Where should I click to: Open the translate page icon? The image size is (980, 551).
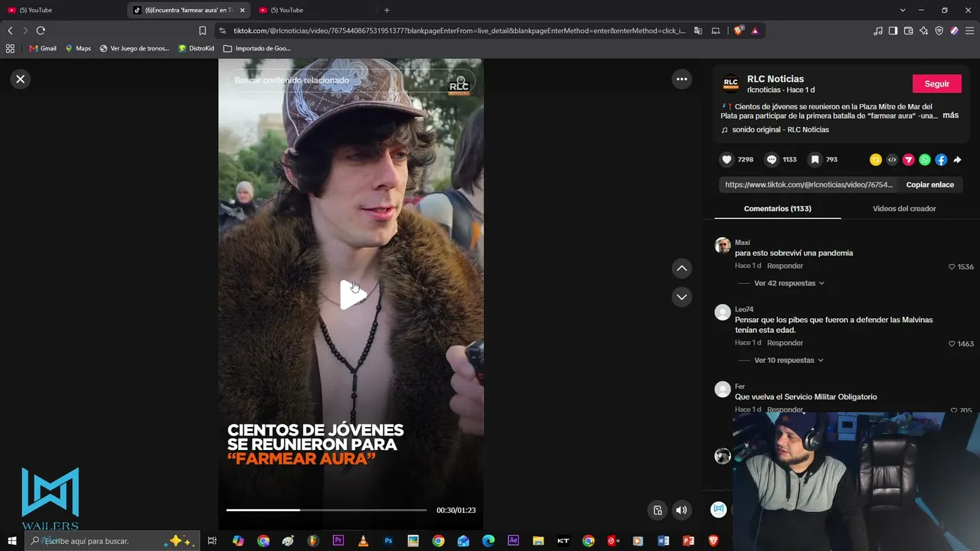(x=698, y=31)
